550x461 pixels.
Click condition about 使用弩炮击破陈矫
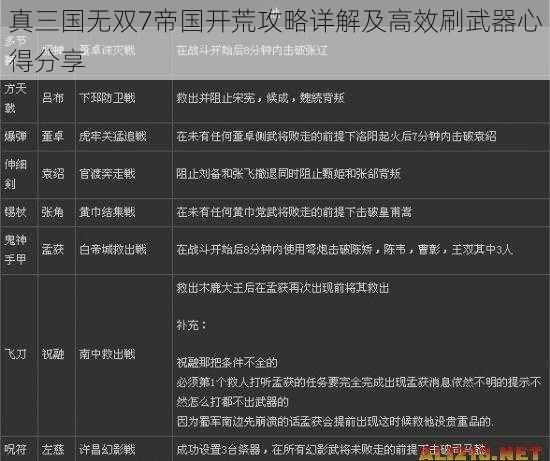(344, 250)
